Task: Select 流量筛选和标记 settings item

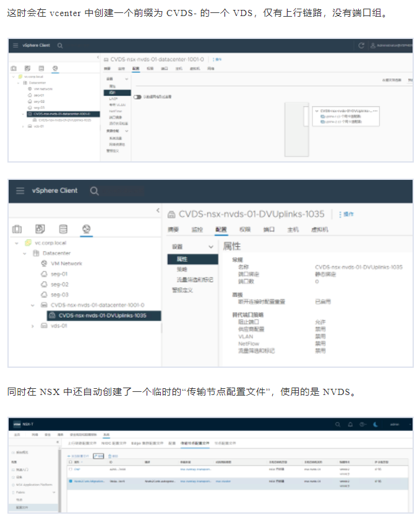Action: [195, 280]
